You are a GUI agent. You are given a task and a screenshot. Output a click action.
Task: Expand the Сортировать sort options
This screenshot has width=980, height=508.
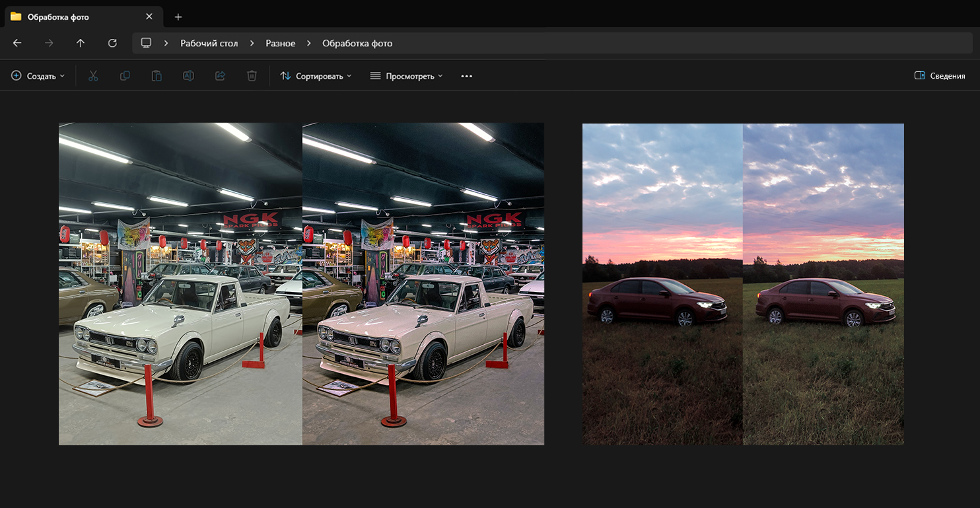click(x=316, y=76)
